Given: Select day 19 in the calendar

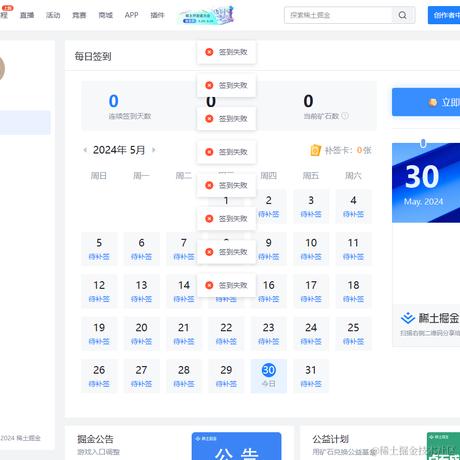Looking at the screenshot, I should coord(99,333).
